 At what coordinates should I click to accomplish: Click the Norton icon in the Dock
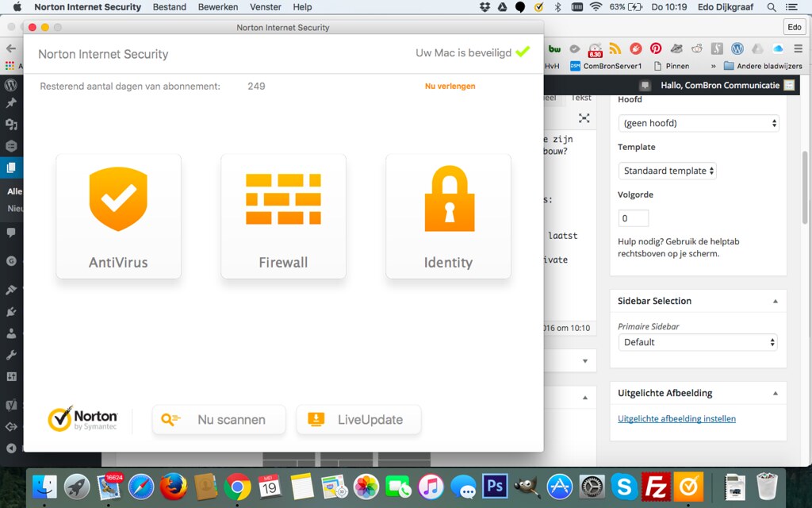tap(688, 486)
